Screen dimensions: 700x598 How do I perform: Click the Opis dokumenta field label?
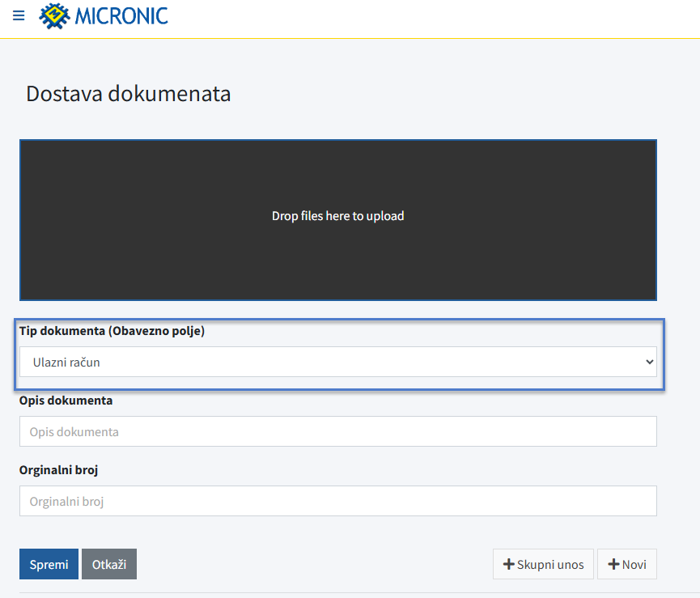pos(66,401)
